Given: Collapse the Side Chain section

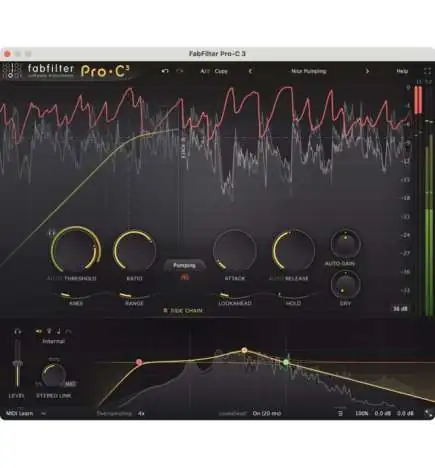Looking at the screenshot, I should (x=183, y=311).
